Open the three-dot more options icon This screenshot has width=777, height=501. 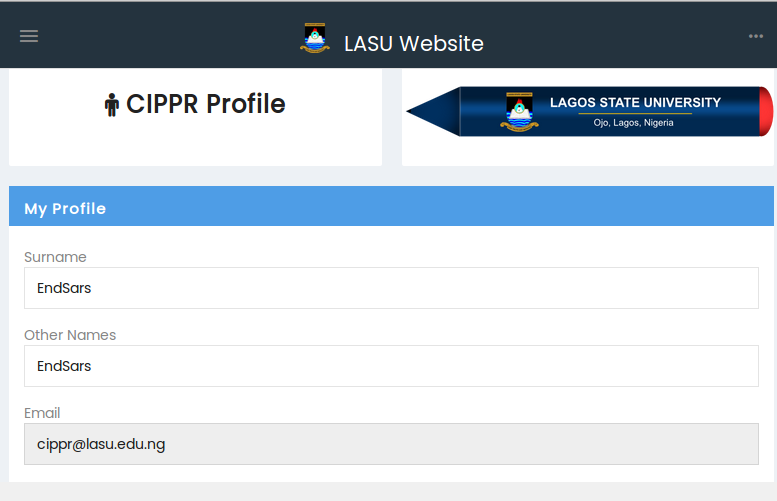pos(756,36)
